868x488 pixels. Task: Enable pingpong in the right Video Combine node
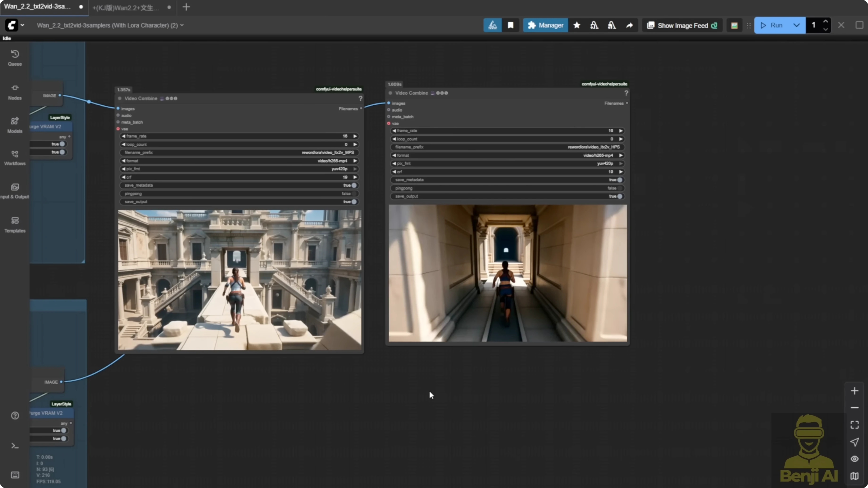620,188
